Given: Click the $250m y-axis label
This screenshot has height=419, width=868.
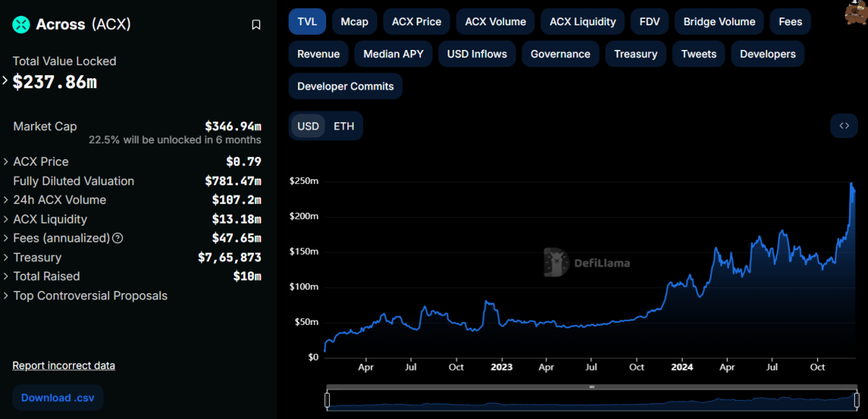Looking at the screenshot, I should point(304,181).
